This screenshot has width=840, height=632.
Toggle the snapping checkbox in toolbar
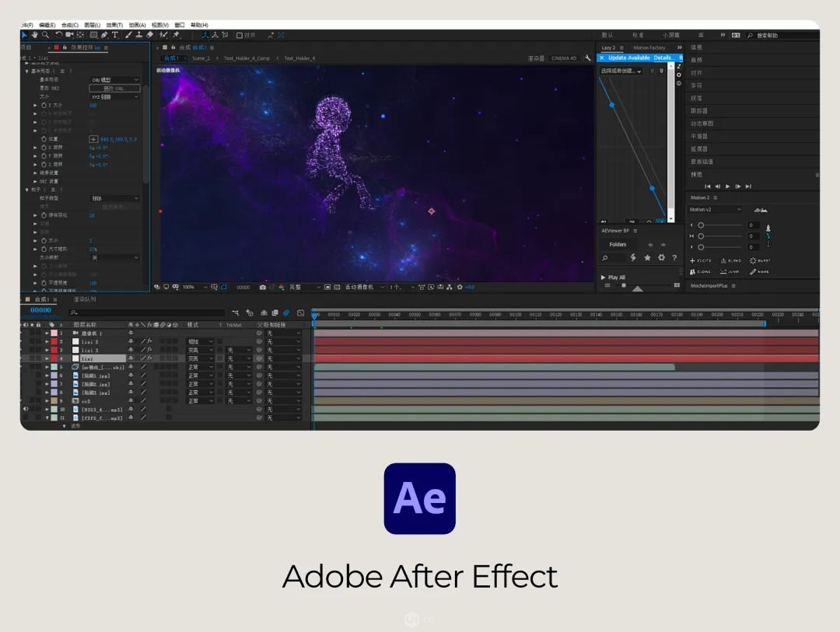point(240,35)
